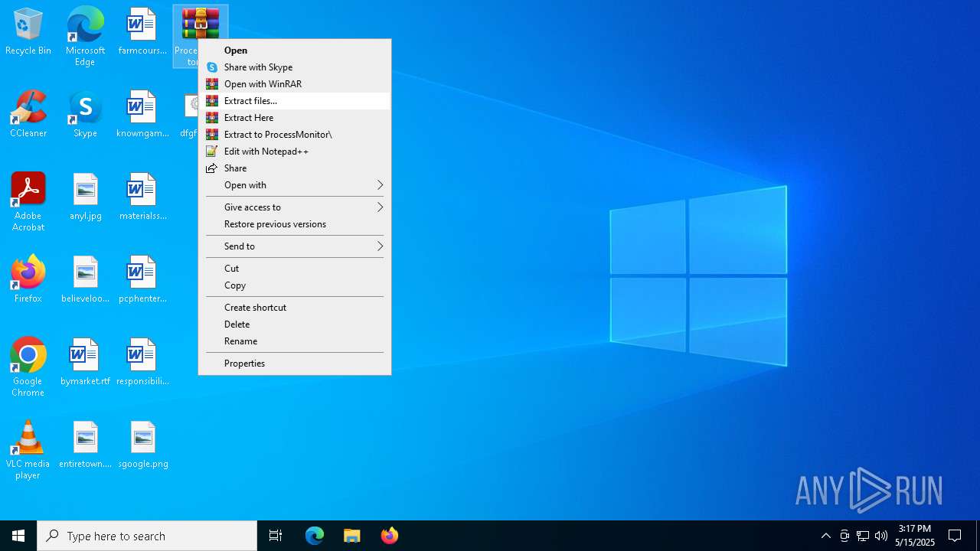Open the taskbar clock and date

click(915, 536)
